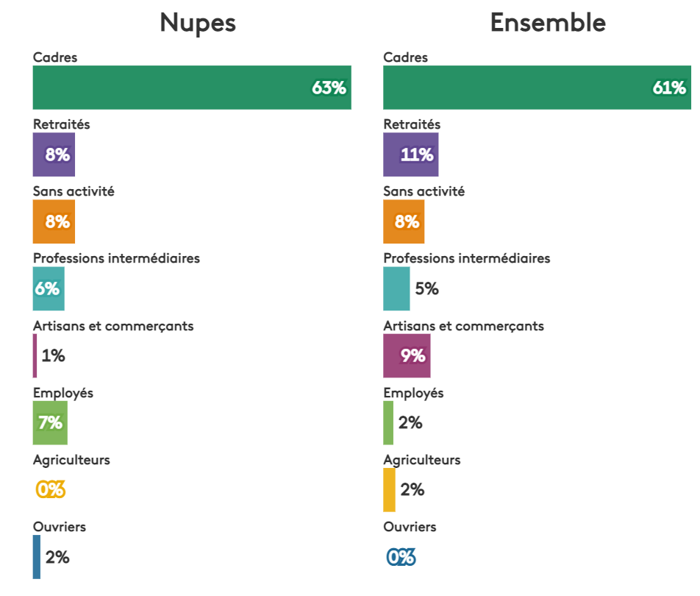
Task: Click the purple Retraités 8% bar under Nupes
Action: [x=54, y=155]
